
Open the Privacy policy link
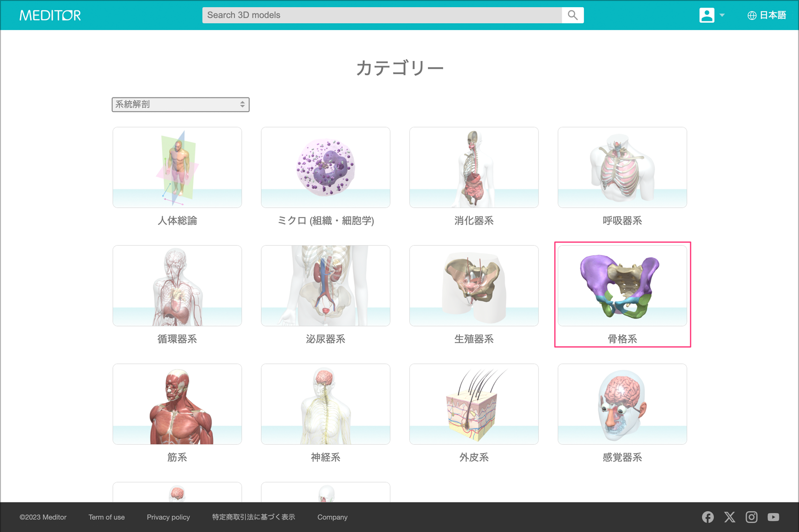point(168,517)
